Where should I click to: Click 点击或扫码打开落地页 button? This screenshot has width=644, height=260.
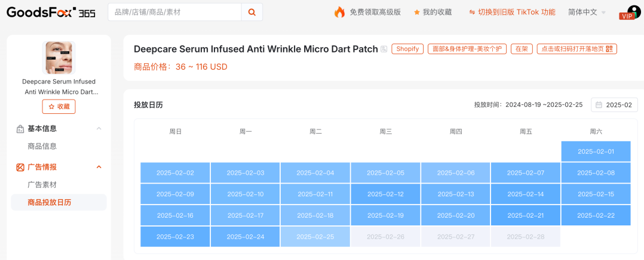click(576, 49)
